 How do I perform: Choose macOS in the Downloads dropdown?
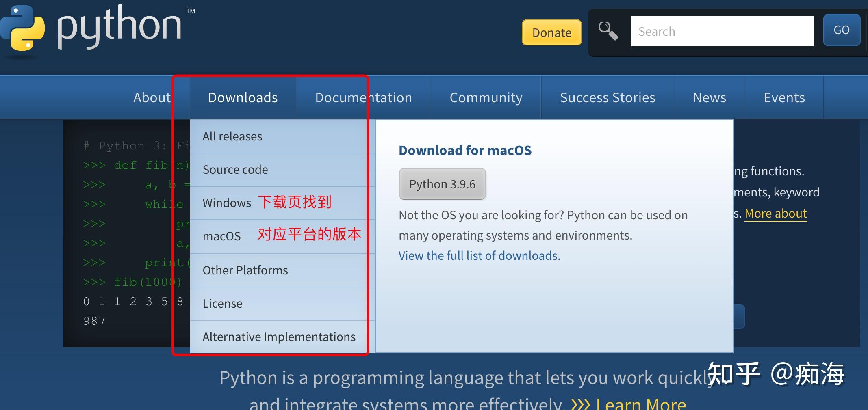coord(282,236)
